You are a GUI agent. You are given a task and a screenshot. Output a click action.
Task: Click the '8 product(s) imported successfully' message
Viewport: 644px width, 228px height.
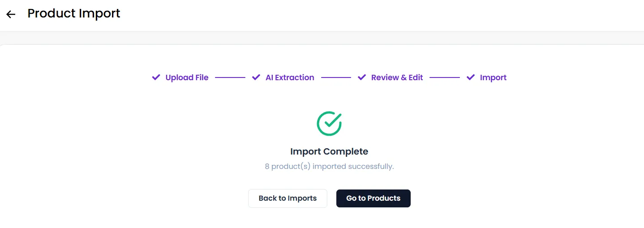pyautogui.click(x=329, y=166)
